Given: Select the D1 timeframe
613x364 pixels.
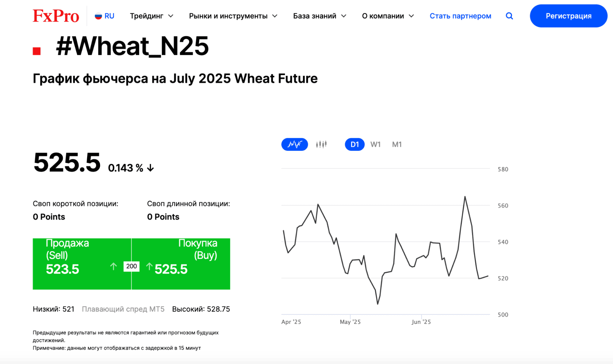Looking at the screenshot, I should (354, 144).
